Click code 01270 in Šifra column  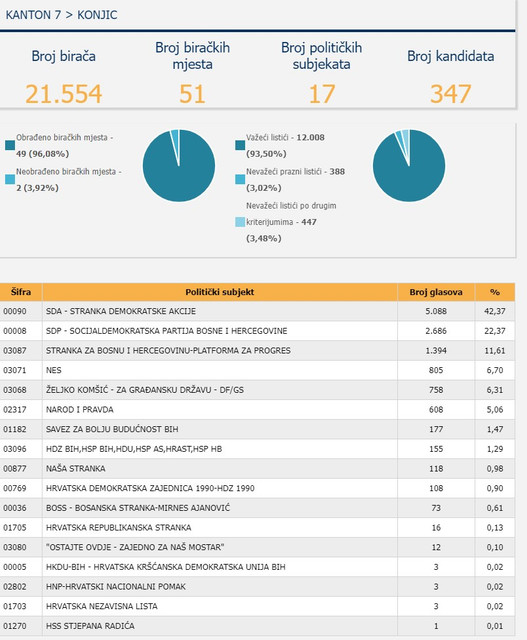[x=15, y=626]
